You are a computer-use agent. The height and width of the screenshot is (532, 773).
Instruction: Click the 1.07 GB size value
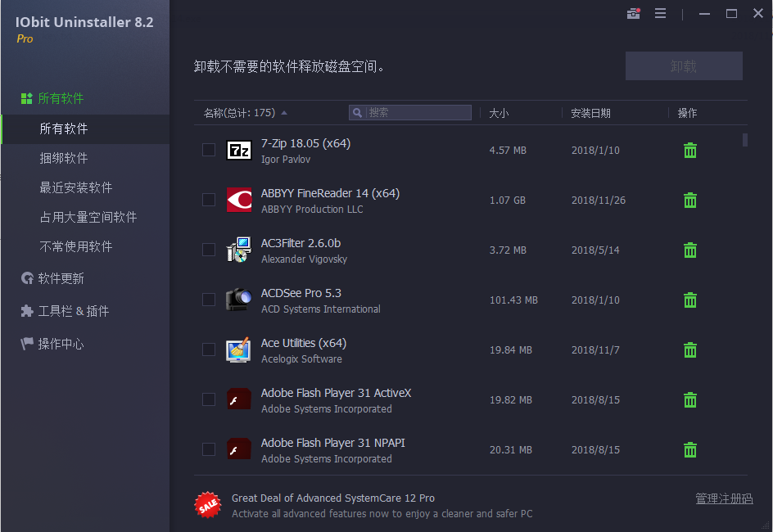pyautogui.click(x=508, y=201)
